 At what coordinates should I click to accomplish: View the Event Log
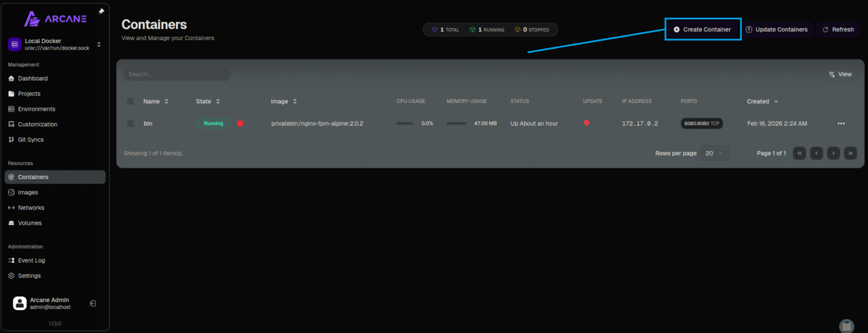pyautogui.click(x=31, y=260)
